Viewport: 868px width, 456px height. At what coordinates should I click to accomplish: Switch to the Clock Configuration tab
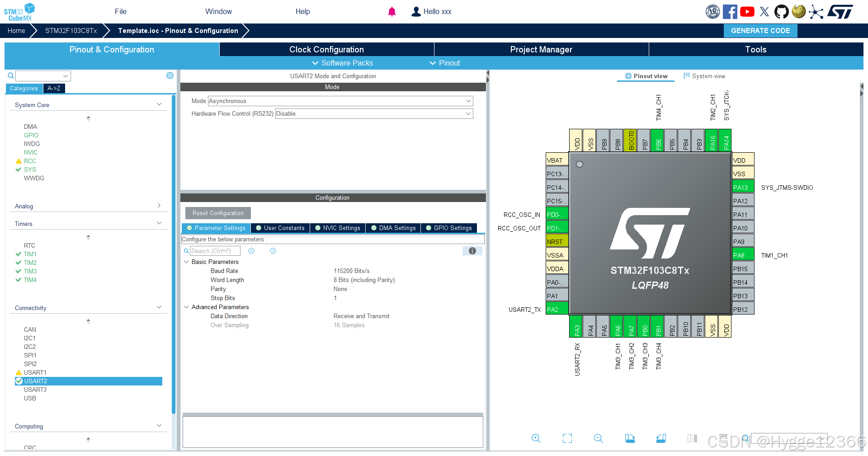click(x=326, y=49)
